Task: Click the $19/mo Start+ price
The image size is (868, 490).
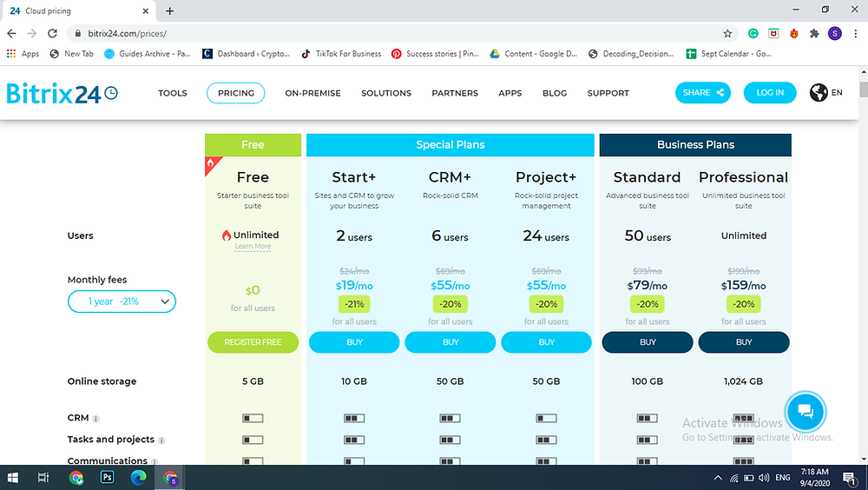Action: point(354,286)
